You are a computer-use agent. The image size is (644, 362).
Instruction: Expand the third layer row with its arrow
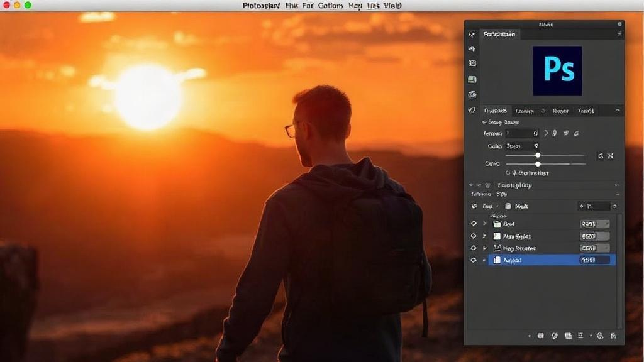[485, 248]
